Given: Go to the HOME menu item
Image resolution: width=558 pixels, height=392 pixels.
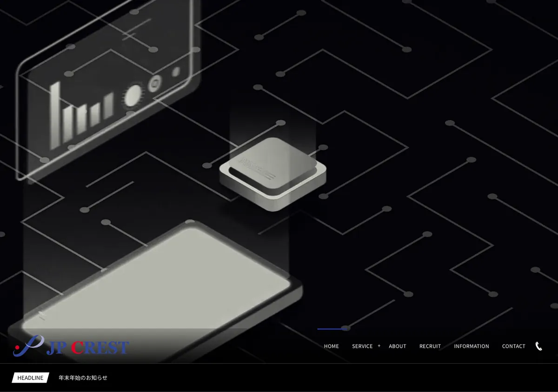Looking at the screenshot, I should (x=332, y=346).
